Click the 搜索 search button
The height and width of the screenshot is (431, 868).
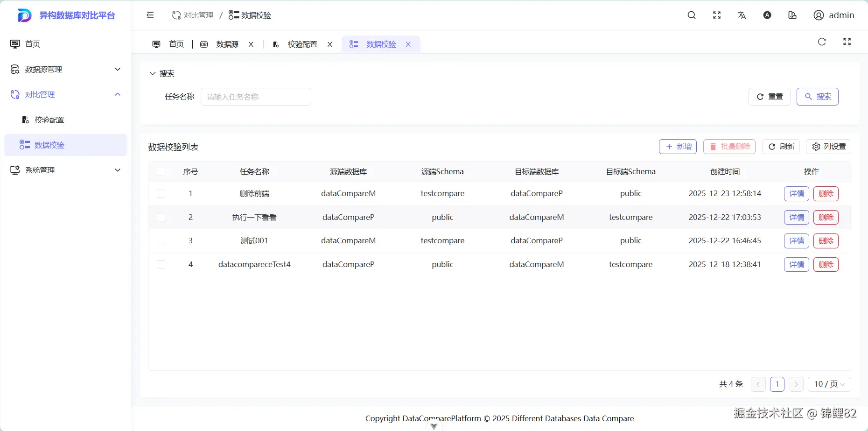tap(818, 97)
